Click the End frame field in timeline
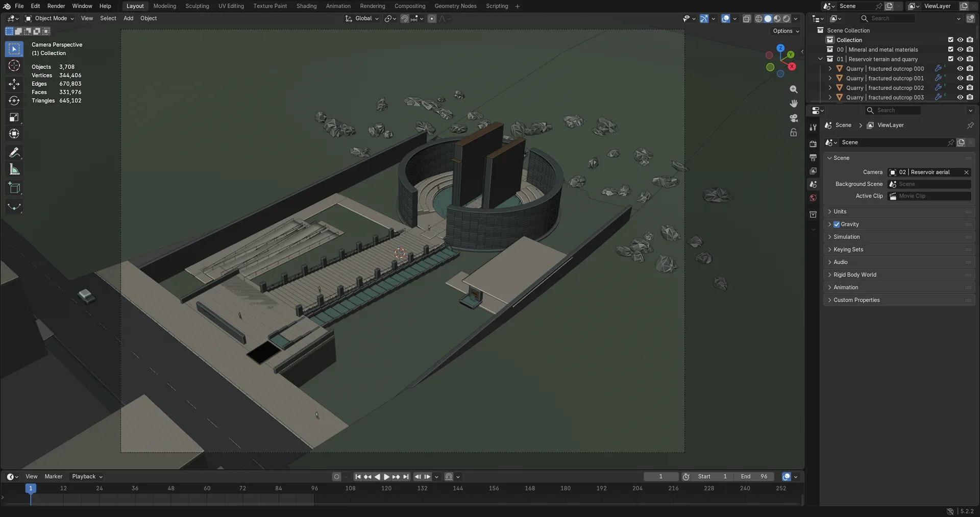This screenshot has height=517, width=980. (x=754, y=477)
